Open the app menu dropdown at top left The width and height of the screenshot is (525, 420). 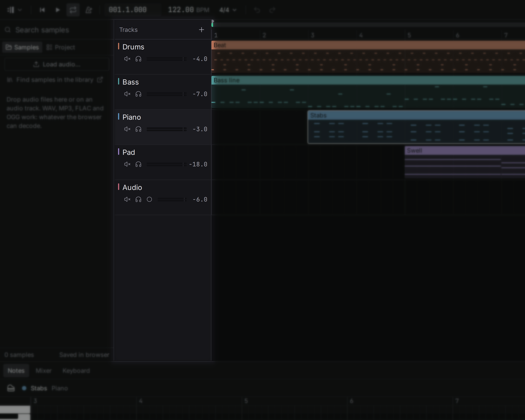[14, 10]
